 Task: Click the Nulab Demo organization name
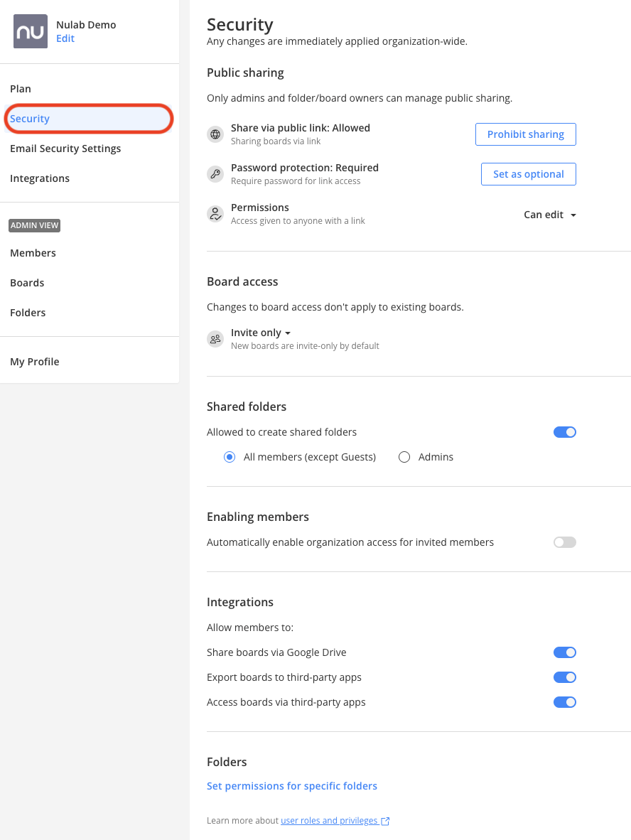86,25
